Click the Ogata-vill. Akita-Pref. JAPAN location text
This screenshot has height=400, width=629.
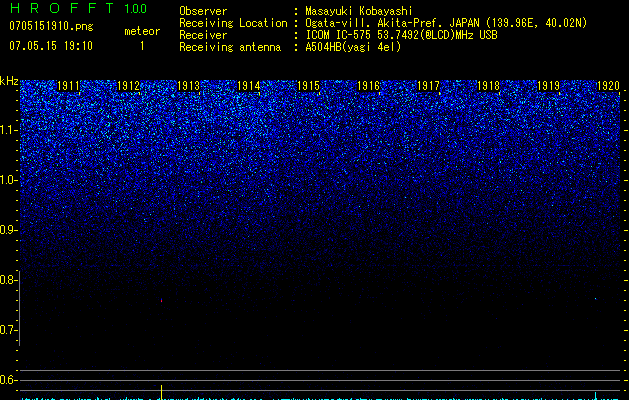[446, 23]
